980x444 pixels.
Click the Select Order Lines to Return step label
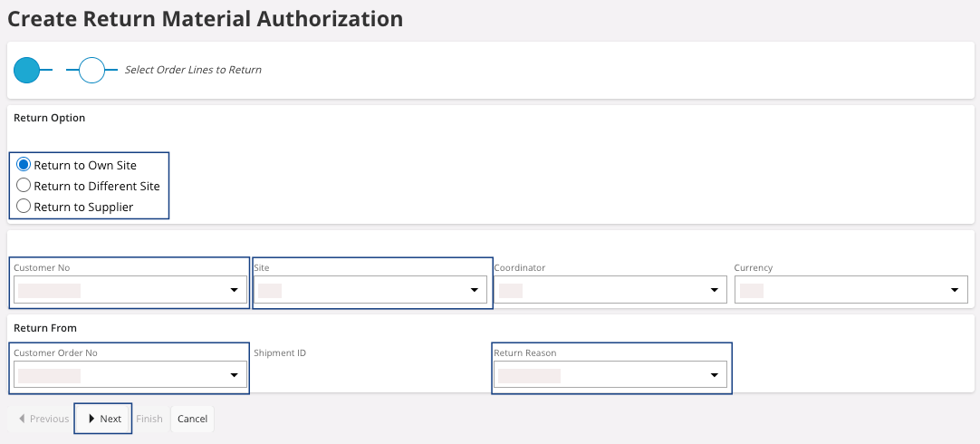193,70
